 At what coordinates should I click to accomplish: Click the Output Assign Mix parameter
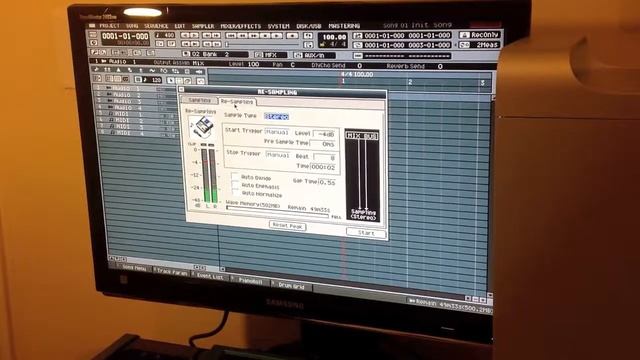coord(179,63)
